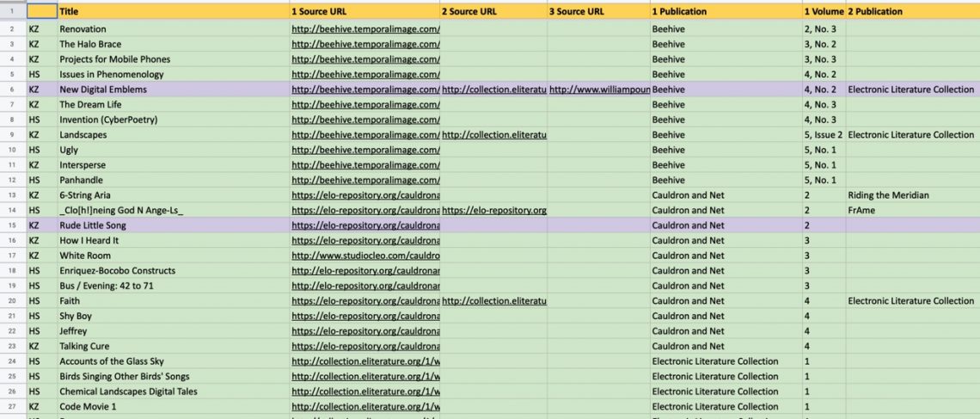Click the studiocleo.com link for White Room
The width and height of the screenshot is (980, 419).
(365, 256)
